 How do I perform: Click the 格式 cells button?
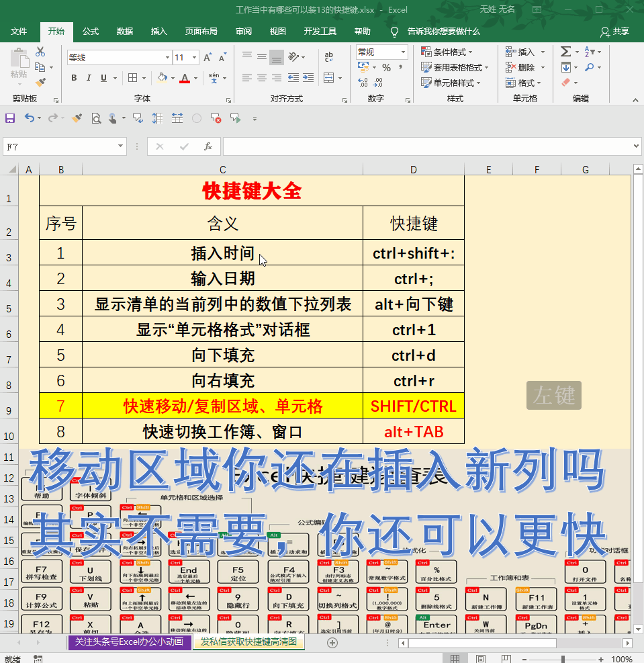coord(520,83)
